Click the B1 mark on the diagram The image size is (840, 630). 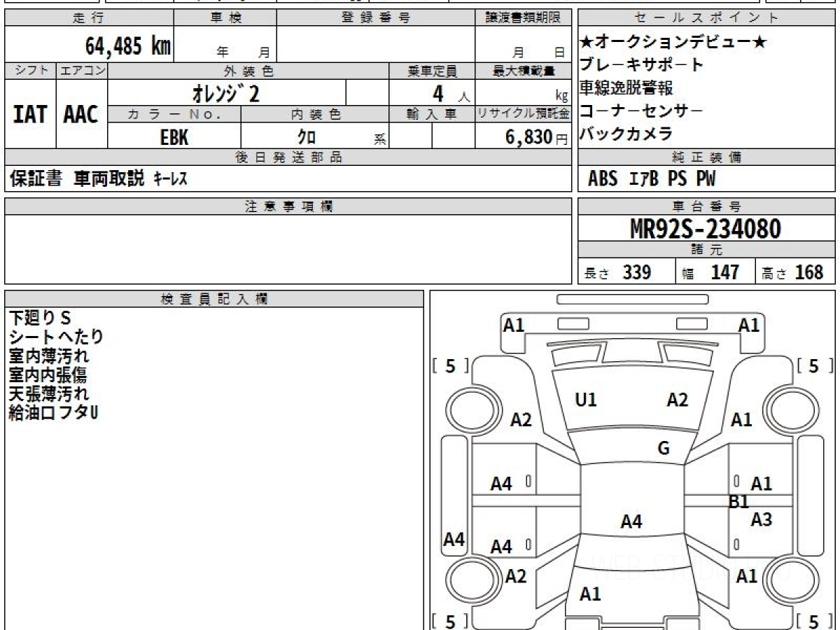tap(739, 501)
